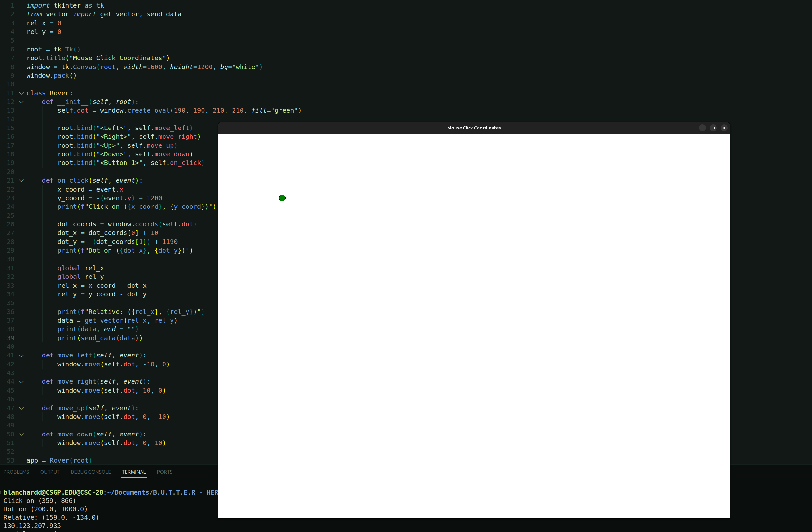Click the green dot on the canvas

pos(282,198)
